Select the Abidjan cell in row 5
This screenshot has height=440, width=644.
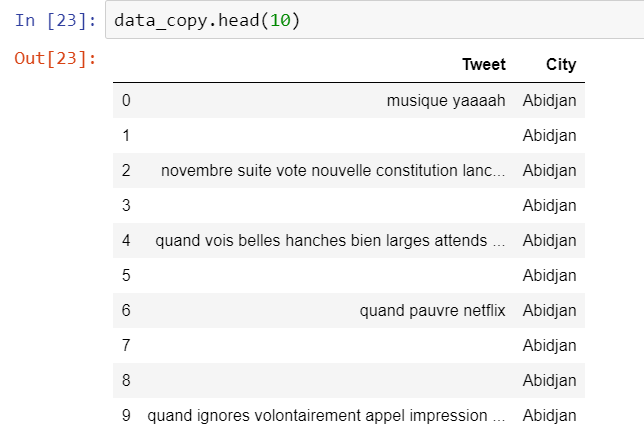(x=549, y=275)
